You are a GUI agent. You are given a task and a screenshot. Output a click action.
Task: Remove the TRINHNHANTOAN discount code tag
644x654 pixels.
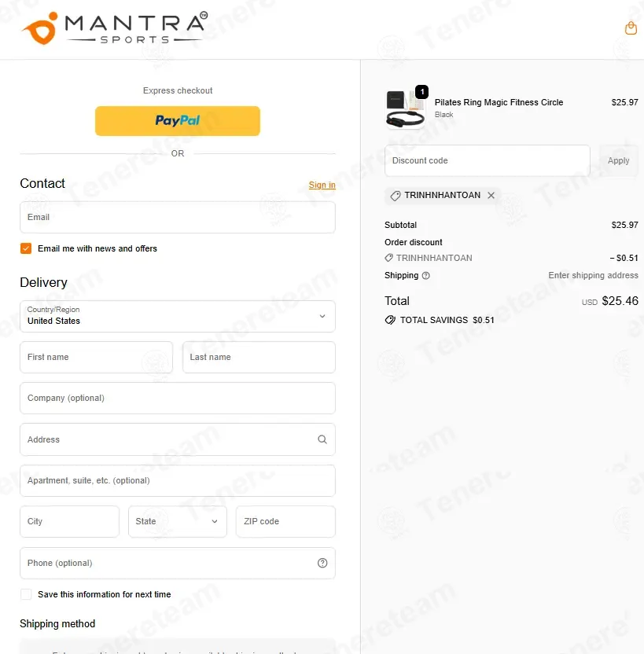pos(491,195)
